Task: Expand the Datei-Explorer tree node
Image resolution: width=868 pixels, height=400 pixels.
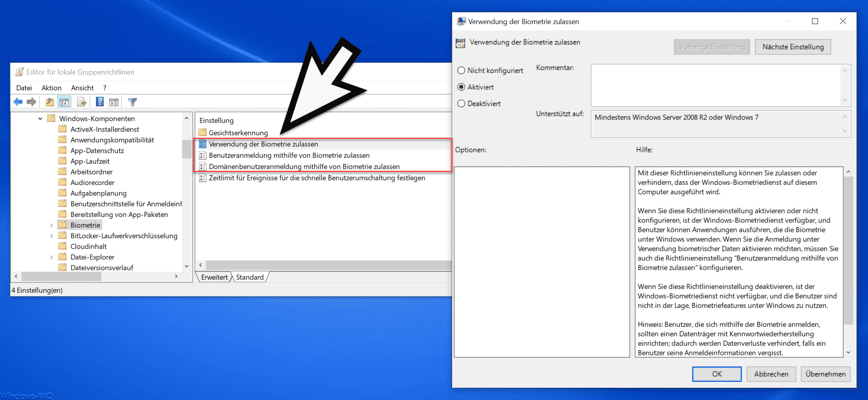Action: point(51,257)
